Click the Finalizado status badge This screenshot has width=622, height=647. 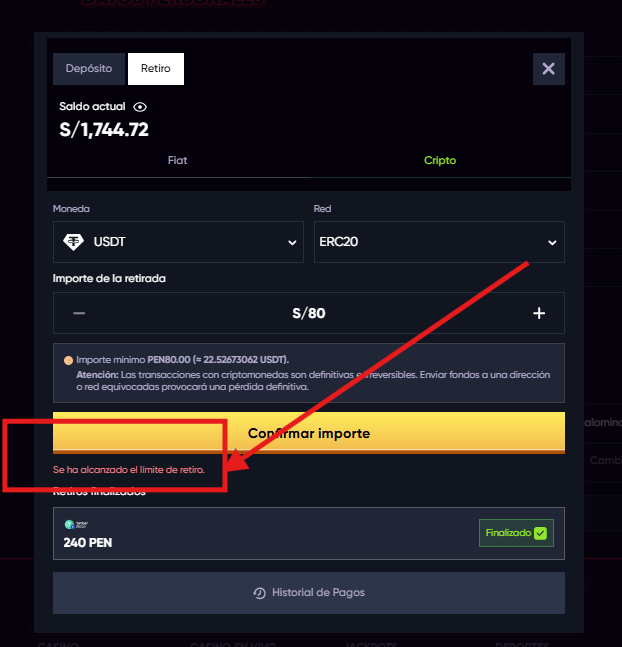point(516,533)
